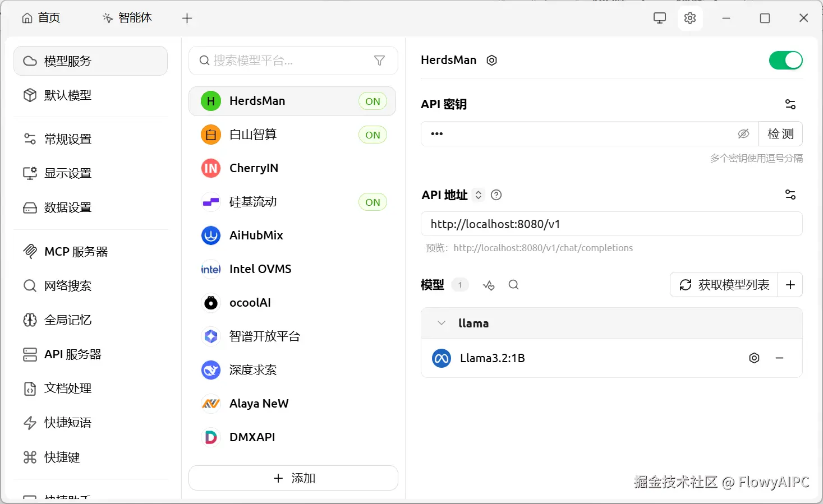
Task: Select Llama3.2:1B model row
Action: coord(611,358)
